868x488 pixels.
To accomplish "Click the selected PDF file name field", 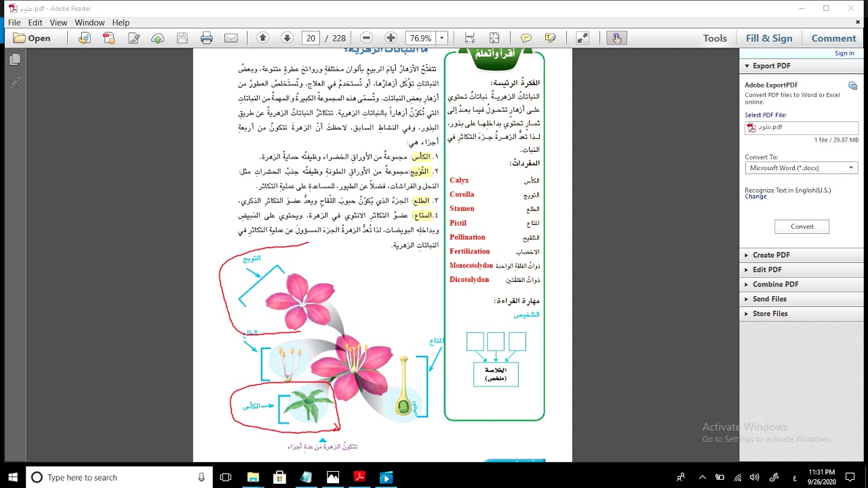I will tap(802, 127).
